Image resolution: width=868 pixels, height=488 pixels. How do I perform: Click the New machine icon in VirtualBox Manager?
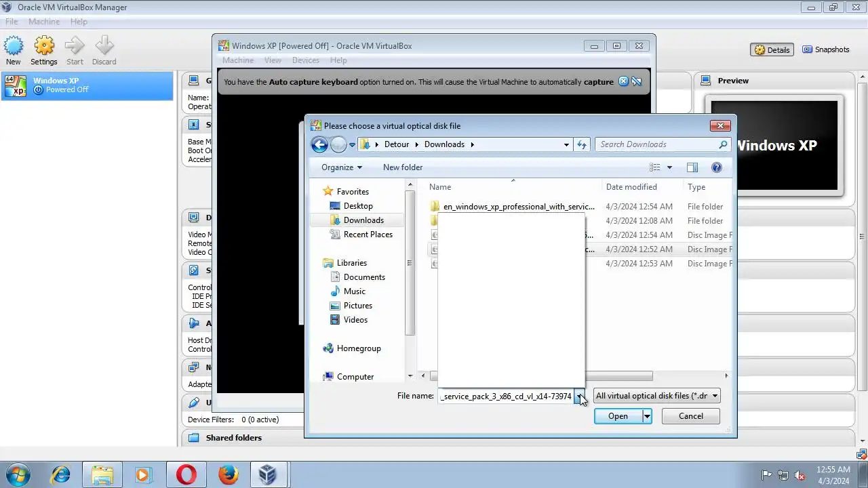tap(14, 46)
